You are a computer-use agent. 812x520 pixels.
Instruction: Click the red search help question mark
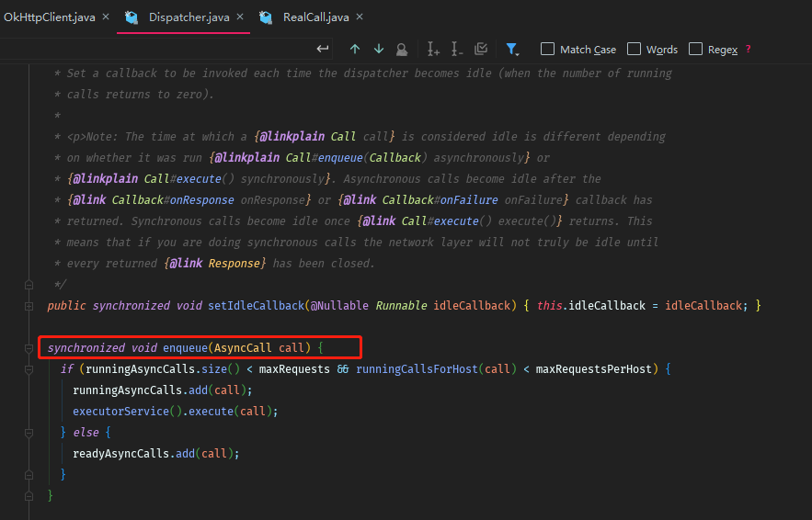tap(748, 50)
